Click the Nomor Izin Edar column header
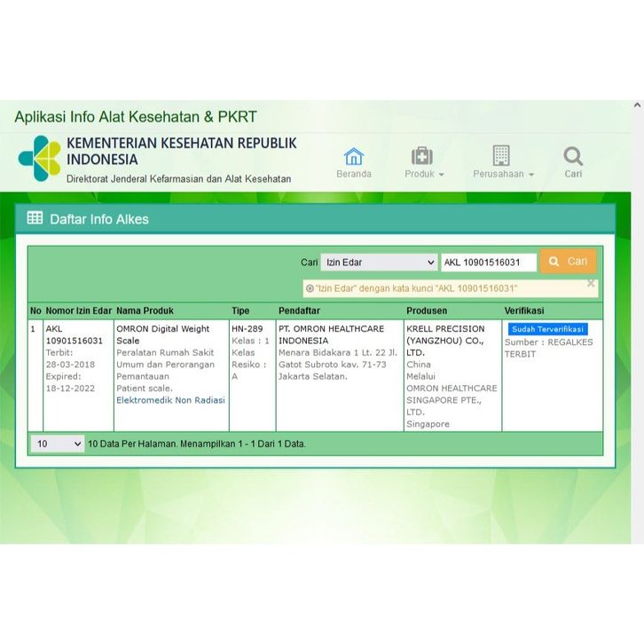Screen dimensions: 644x644 click(79, 311)
